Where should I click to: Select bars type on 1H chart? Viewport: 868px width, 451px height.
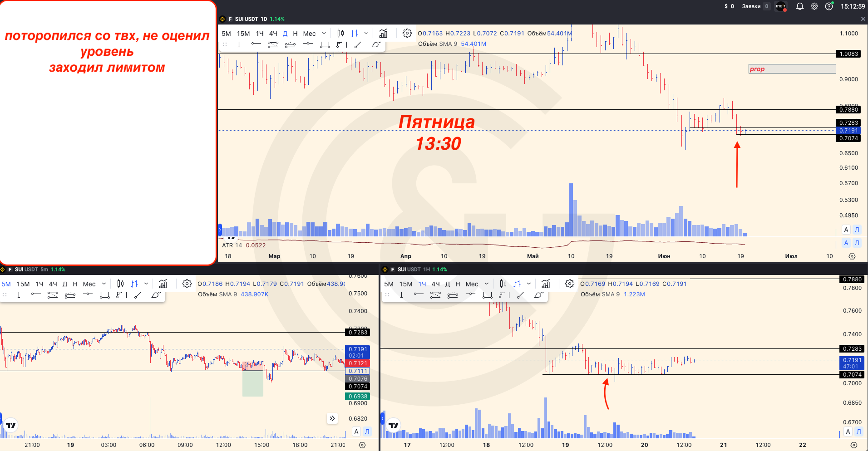[517, 284]
